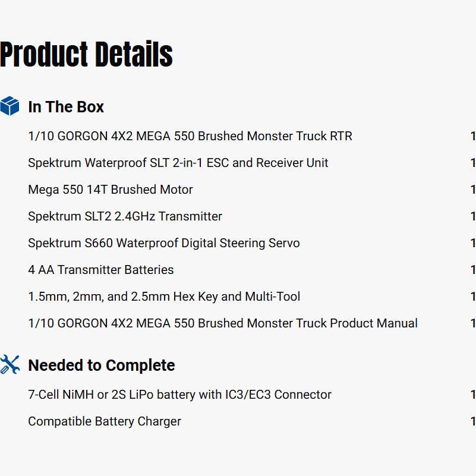Click the quantity beside Compatible Battery Charger
The height and width of the screenshot is (476, 476).
(472, 421)
